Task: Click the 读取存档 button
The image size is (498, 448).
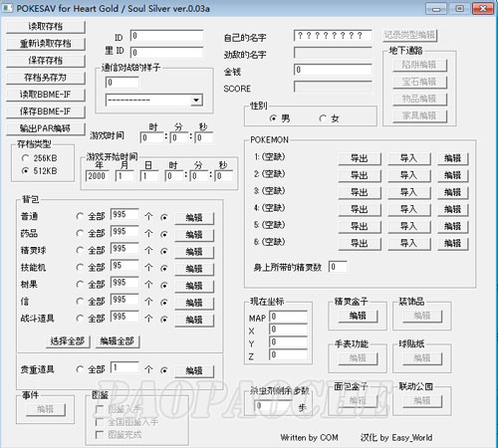Action: click(x=46, y=27)
